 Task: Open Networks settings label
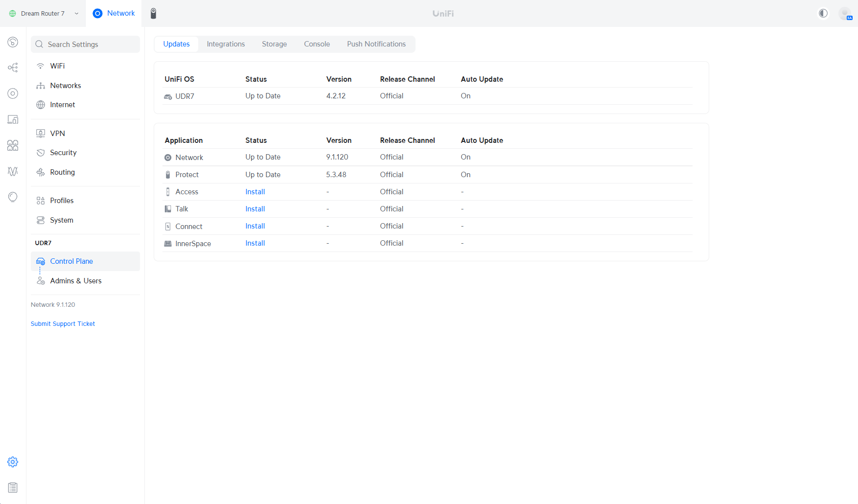tap(66, 86)
